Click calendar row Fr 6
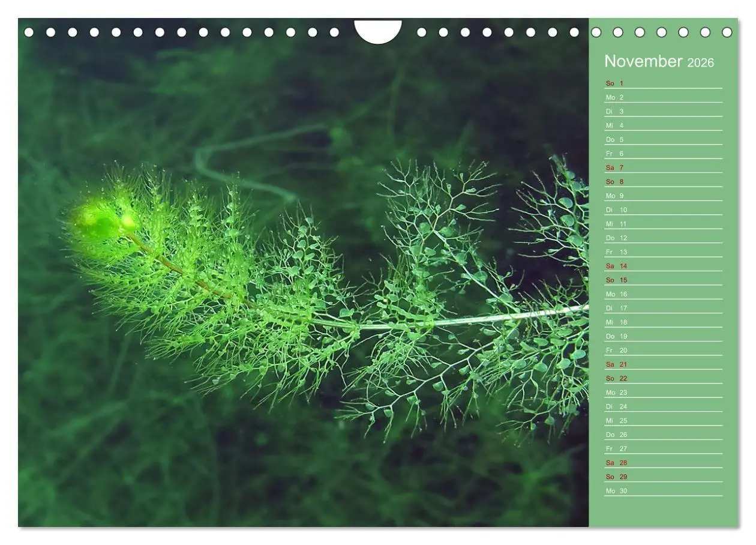Image resolution: width=756 pixels, height=545 pixels. coord(663,154)
